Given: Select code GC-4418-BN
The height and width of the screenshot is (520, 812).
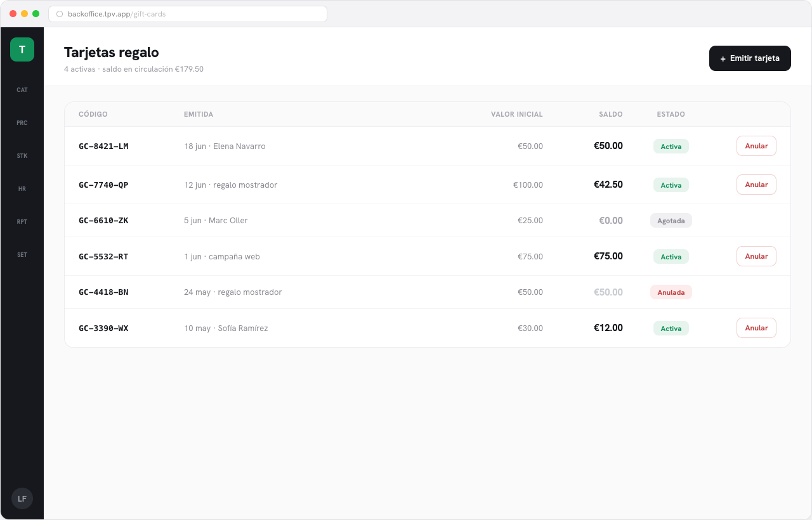Looking at the screenshot, I should pos(103,292).
